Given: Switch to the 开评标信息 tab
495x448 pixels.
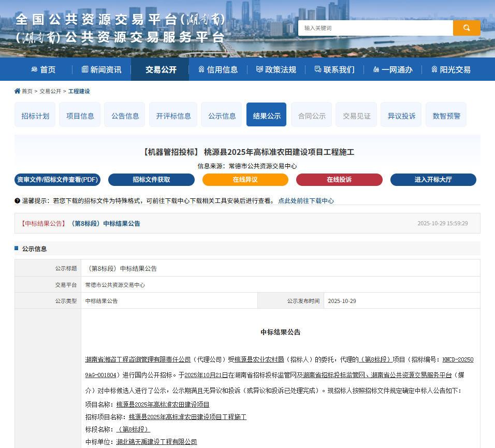Looking at the screenshot, I should pyautogui.click(x=173, y=114).
